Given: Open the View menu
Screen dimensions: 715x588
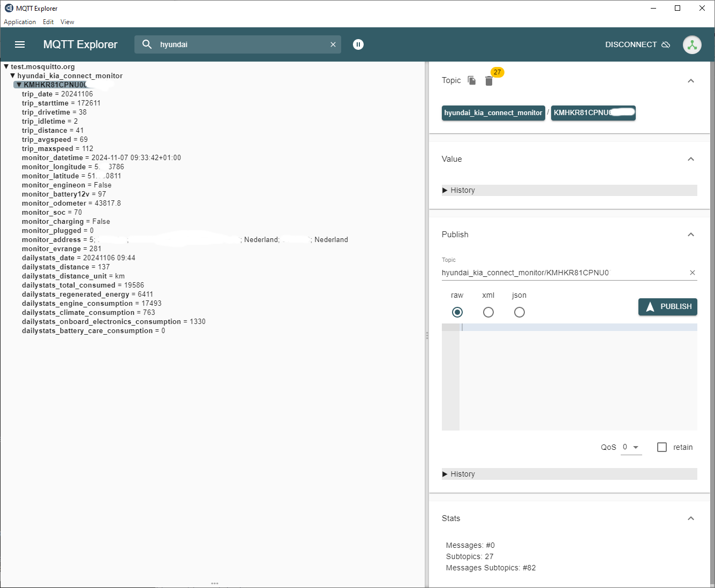Looking at the screenshot, I should point(67,22).
